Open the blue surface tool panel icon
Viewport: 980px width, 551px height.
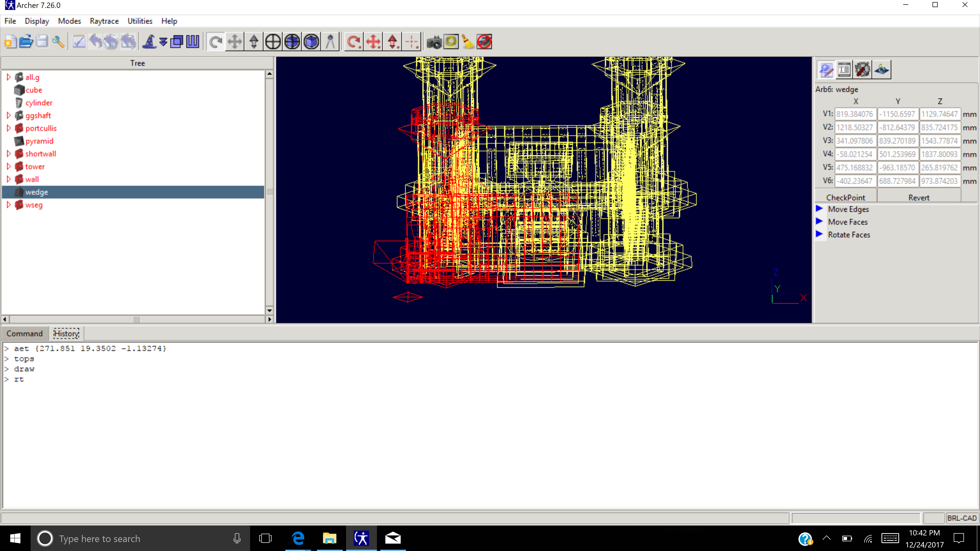(x=881, y=70)
